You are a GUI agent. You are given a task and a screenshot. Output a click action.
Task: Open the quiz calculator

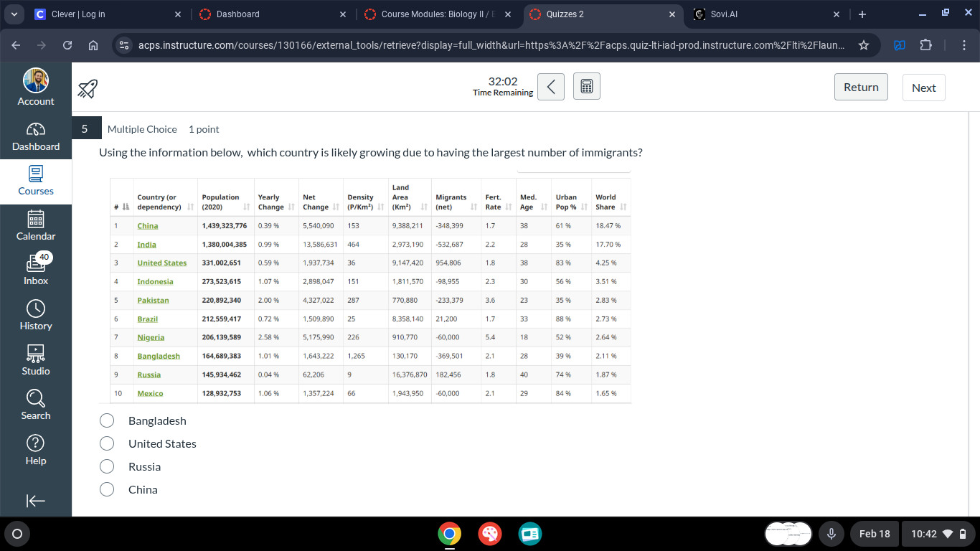587,87
